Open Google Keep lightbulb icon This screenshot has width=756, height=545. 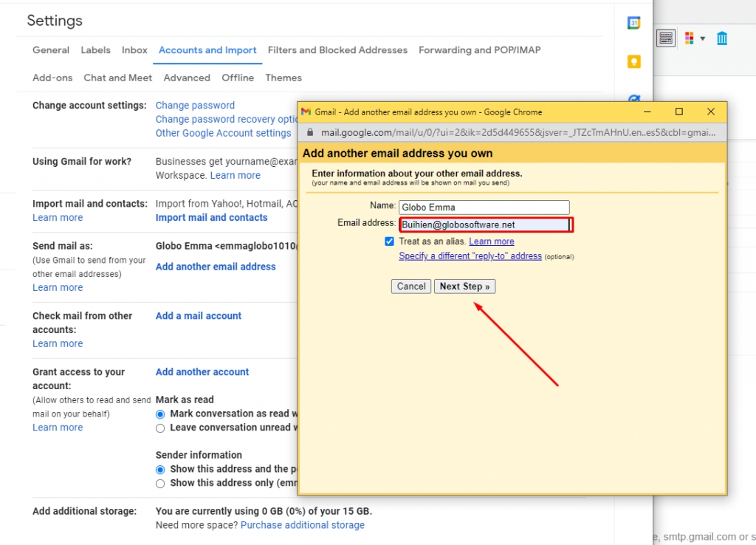(x=633, y=62)
